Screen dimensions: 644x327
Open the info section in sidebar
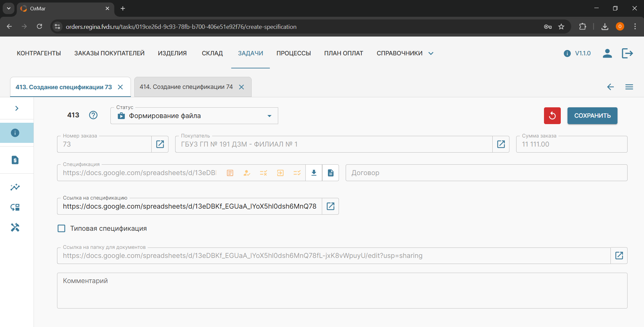(15, 133)
